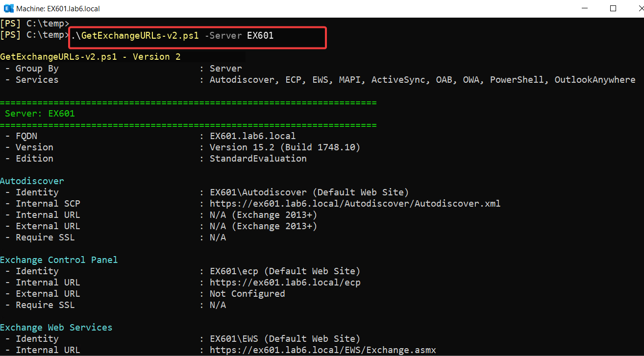Click the 'Internal SCP' label
The width and height of the screenshot is (644, 356).
coord(48,204)
